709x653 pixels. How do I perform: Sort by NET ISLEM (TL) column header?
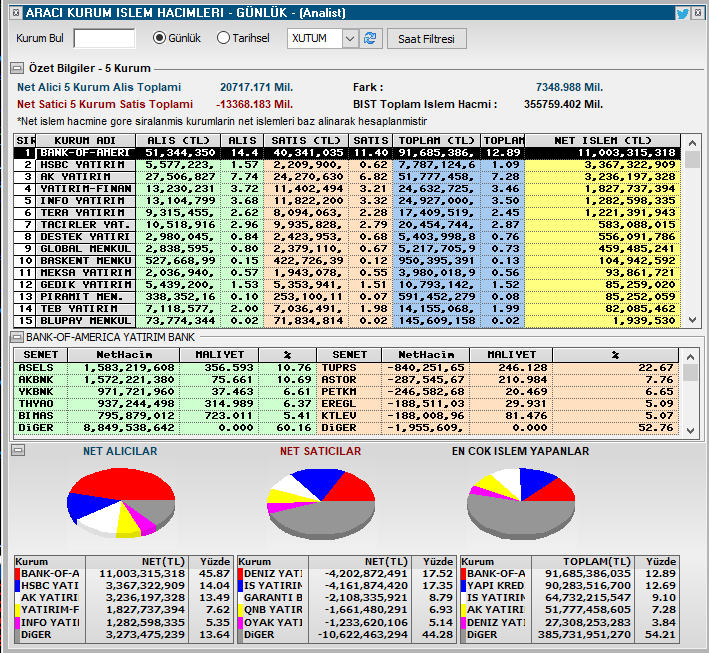[x=603, y=141]
